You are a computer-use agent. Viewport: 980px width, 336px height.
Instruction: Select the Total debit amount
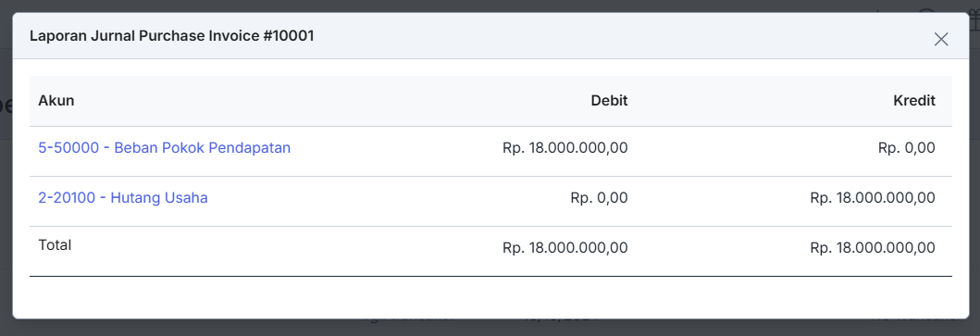pyautogui.click(x=565, y=248)
